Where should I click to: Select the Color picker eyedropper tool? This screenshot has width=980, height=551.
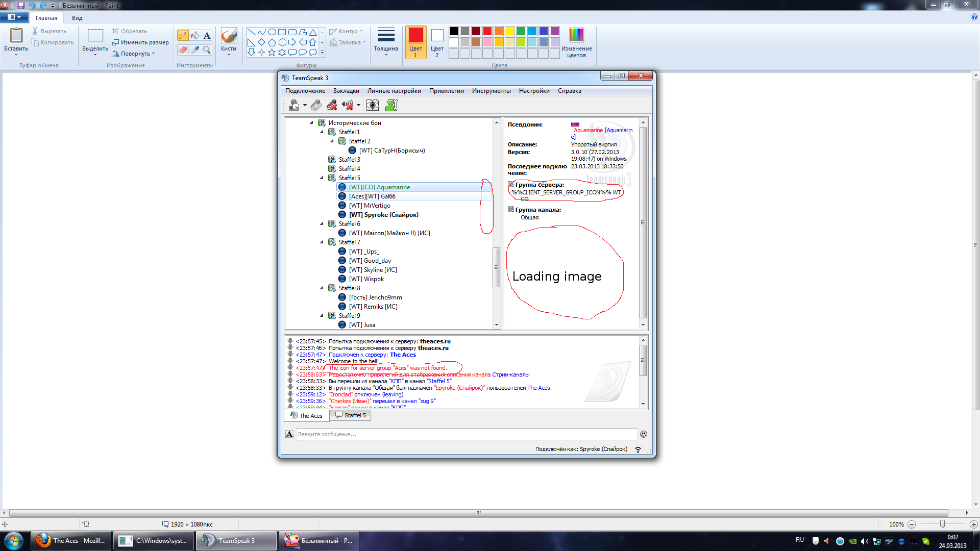click(x=195, y=49)
